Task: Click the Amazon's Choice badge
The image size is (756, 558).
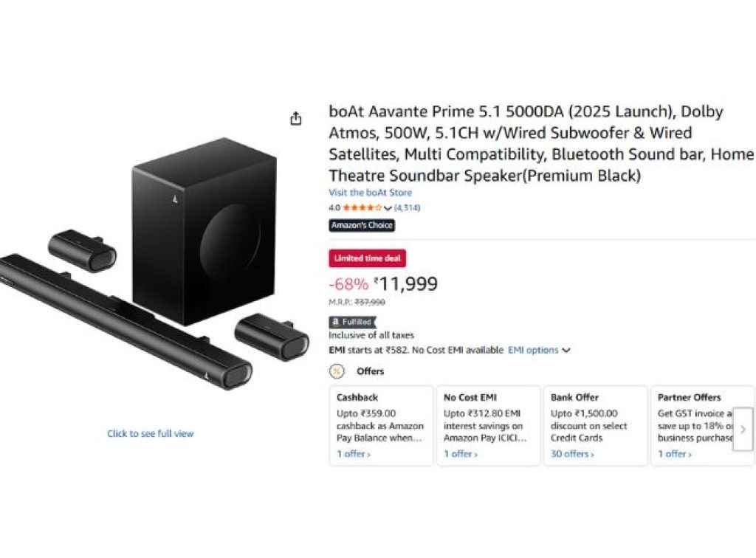Action: point(362,225)
